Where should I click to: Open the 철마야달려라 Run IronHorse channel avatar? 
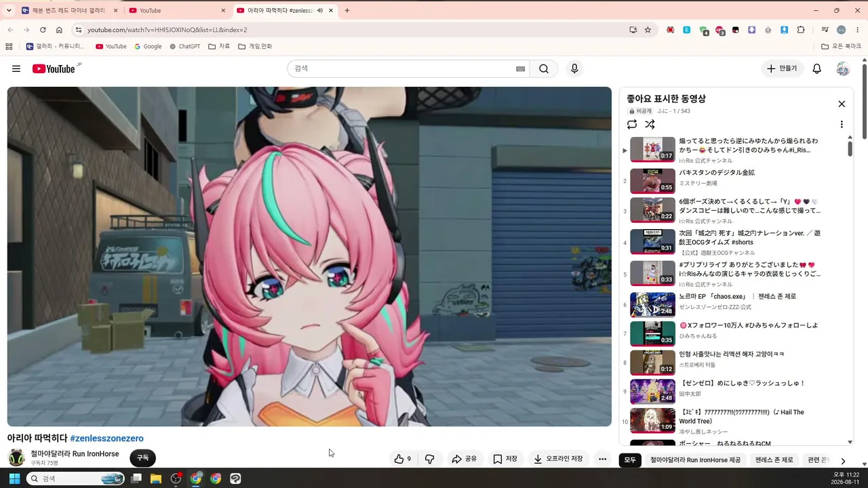tap(16, 457)
